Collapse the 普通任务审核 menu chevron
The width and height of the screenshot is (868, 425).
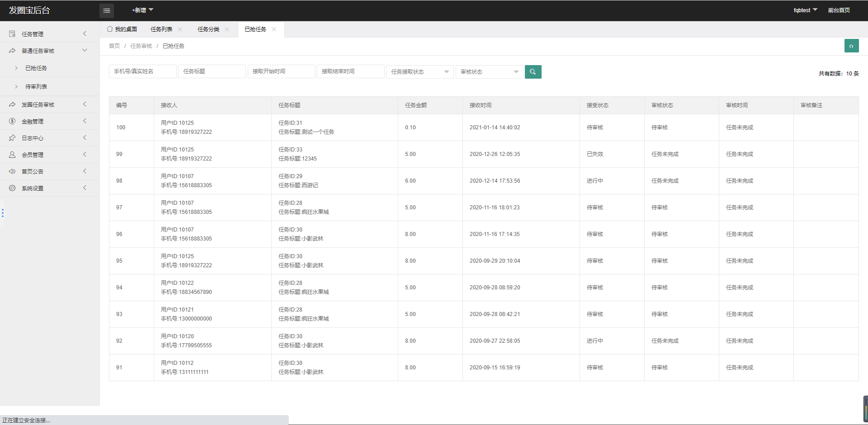(85, 50)
